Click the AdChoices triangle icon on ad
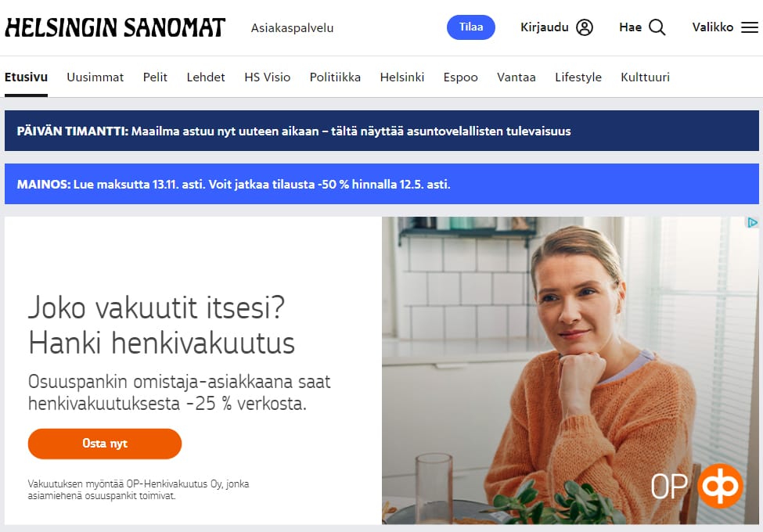 coord(752,223)
